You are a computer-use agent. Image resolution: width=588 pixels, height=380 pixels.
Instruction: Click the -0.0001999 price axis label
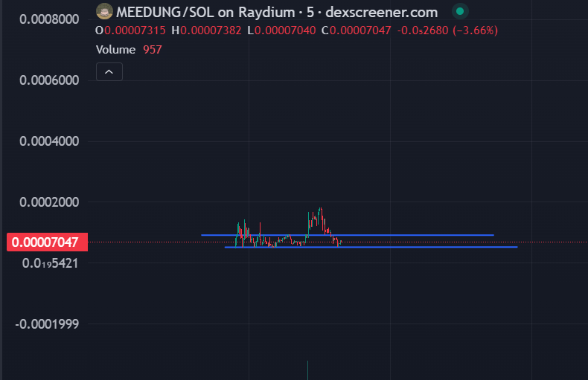(47, 323)
